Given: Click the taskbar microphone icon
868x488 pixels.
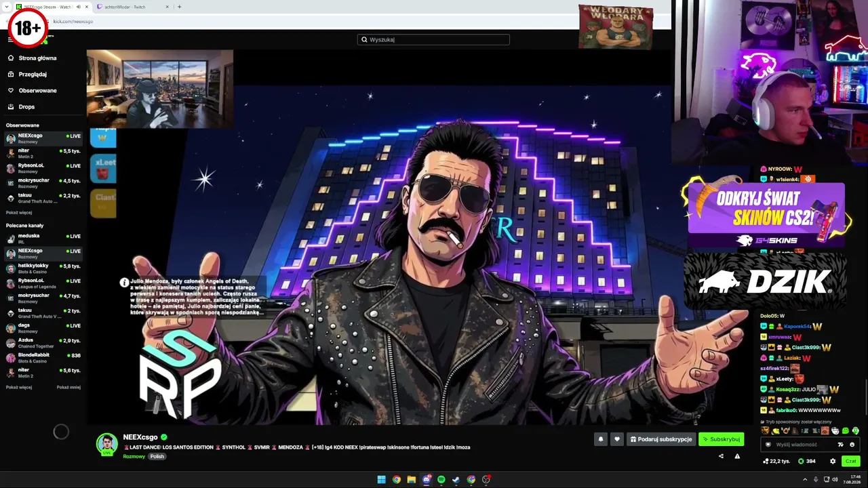Looking at the screenshot, I should 816,479.
